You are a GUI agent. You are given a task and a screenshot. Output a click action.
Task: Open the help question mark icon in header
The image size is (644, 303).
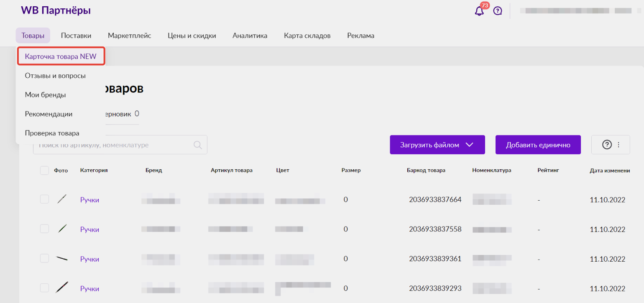pos(498,11)
